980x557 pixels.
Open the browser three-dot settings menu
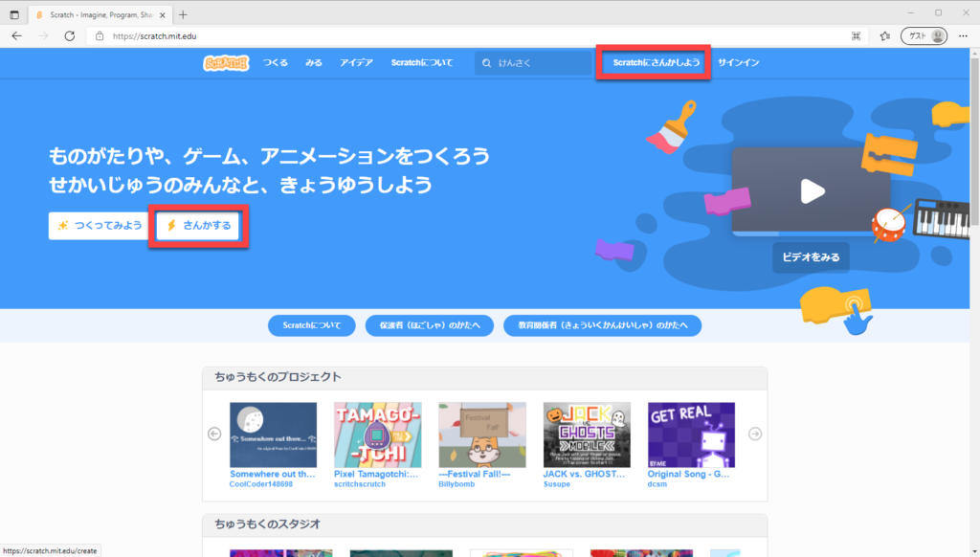click(x=963, y=35)
